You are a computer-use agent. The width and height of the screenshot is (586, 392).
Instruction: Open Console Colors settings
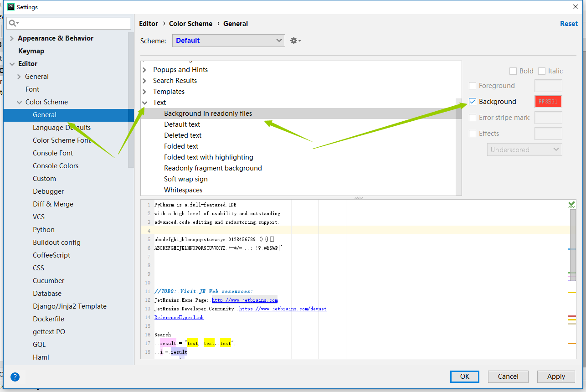(x=56, y=166)
